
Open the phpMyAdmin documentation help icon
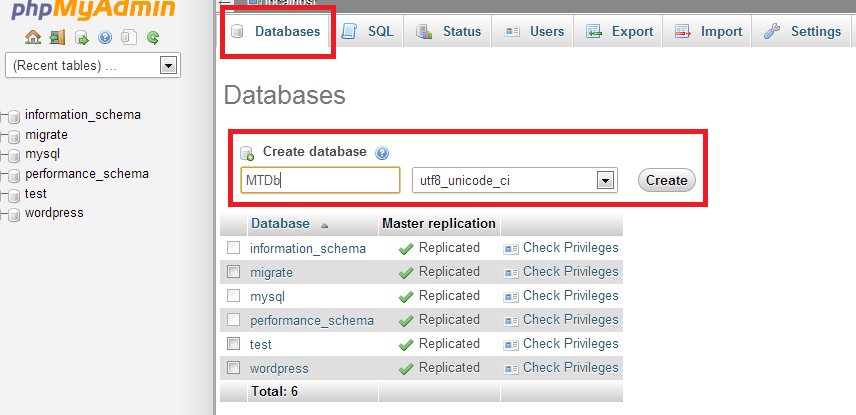pyautogui.click(x=105, y=38)
